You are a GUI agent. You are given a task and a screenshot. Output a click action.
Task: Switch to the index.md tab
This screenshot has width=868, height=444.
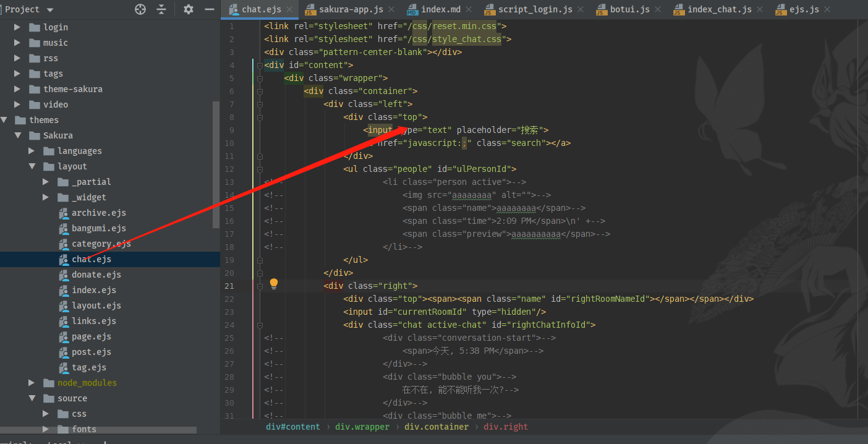440,9
